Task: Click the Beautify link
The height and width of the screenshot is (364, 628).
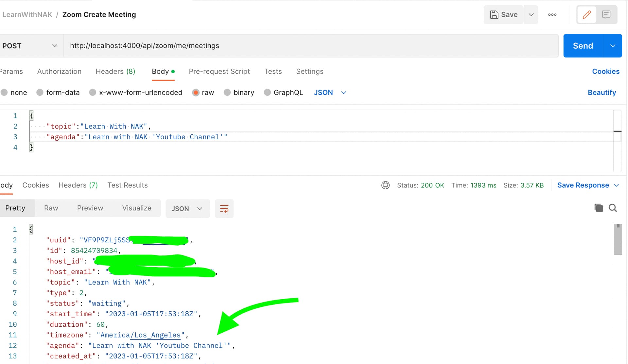Action: [x=602, y=93]
